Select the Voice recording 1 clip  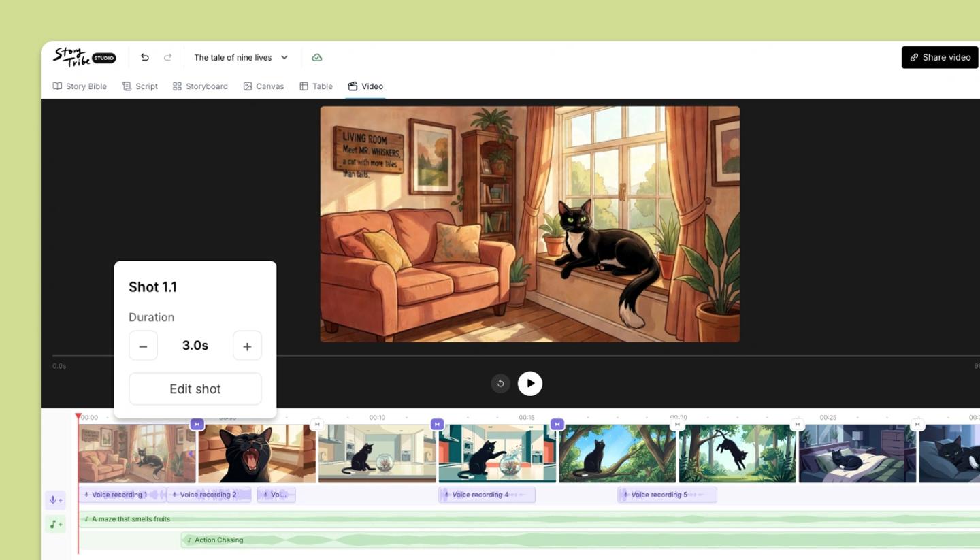(122, 495)
